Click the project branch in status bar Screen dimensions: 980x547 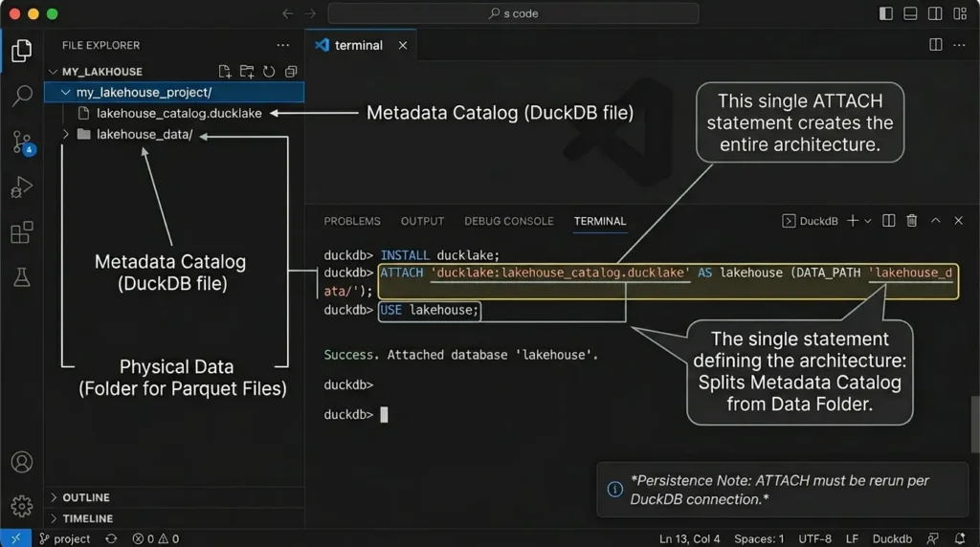(x=65, y=538)
